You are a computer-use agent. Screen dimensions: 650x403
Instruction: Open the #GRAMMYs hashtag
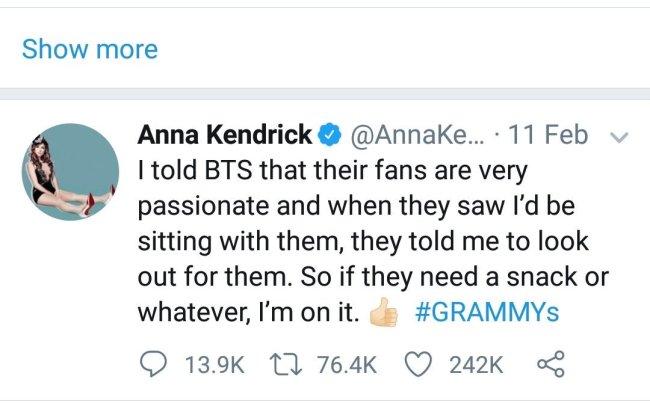[487, 312]
